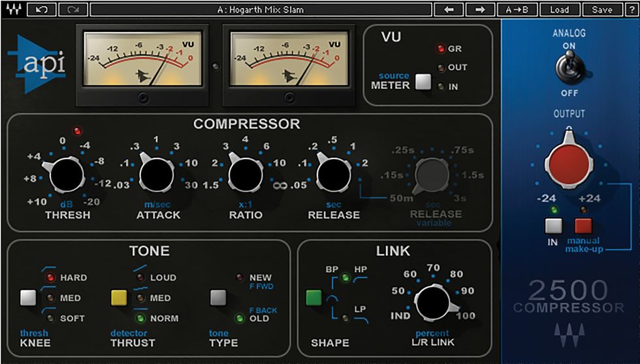Viewport: 640px width, 364px height.
Task: Click the red Output knob
Action: tap(569, 163)
